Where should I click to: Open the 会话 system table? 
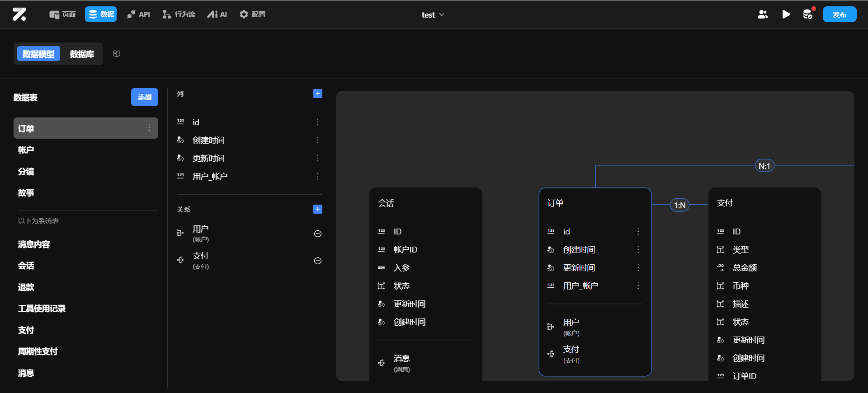point(86,266)
